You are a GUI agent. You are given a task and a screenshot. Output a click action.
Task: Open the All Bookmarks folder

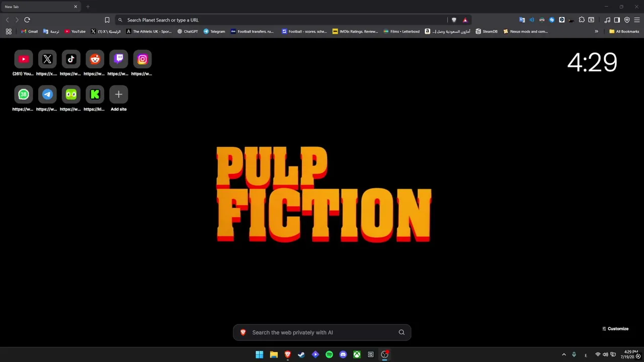coord(624,31)
